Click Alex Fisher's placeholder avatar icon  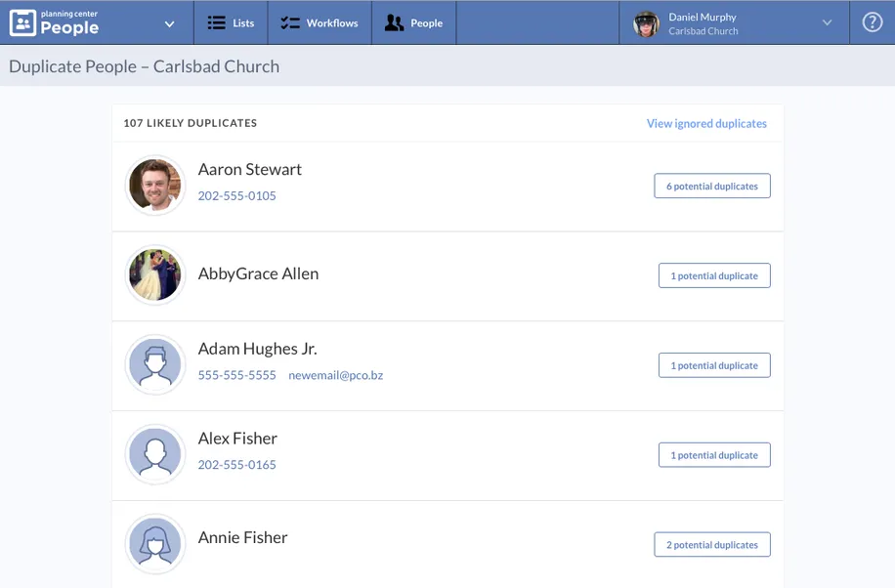click(x=155, y=455)
